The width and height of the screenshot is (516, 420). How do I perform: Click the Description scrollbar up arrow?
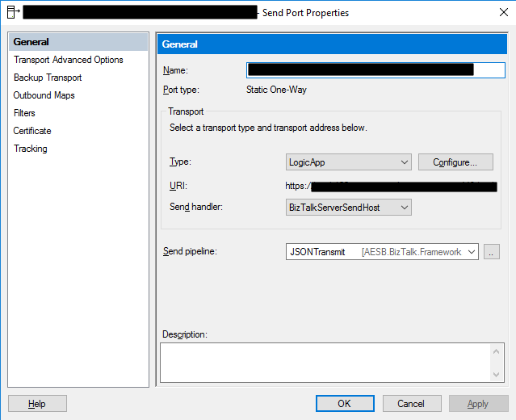(497, 351)
